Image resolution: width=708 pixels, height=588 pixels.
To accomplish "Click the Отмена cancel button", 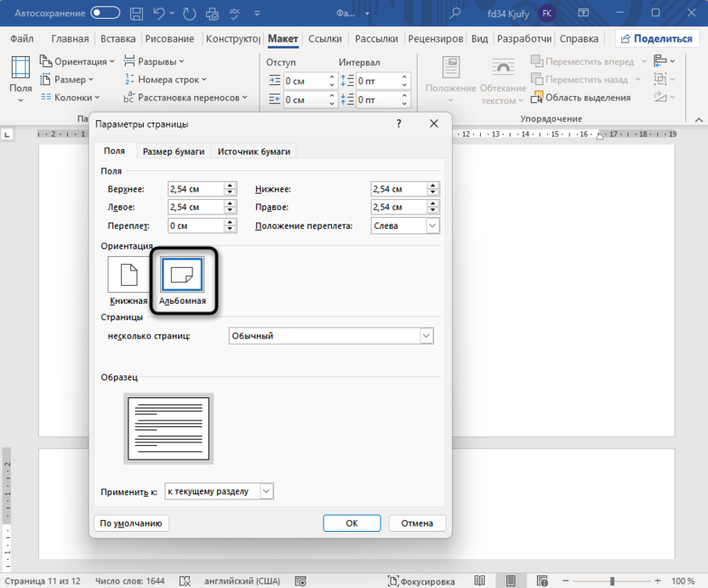I will tap(417, 523).
